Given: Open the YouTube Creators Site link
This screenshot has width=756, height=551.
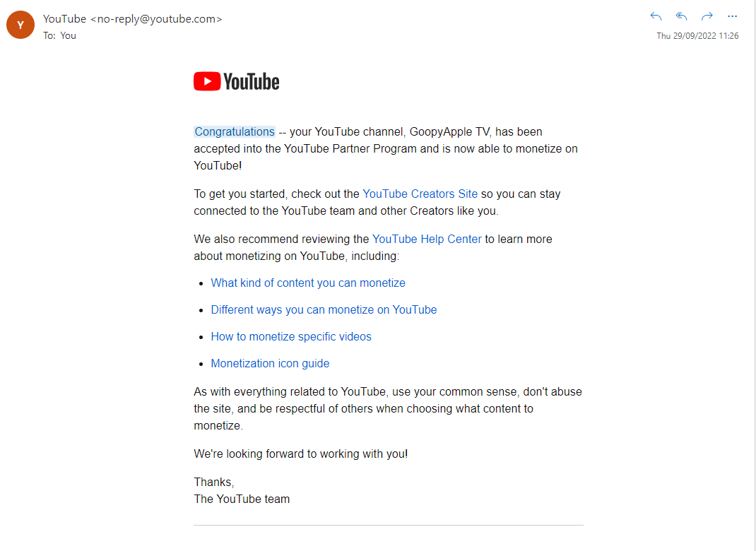Looking at the screenshot, I should [420, 194].
